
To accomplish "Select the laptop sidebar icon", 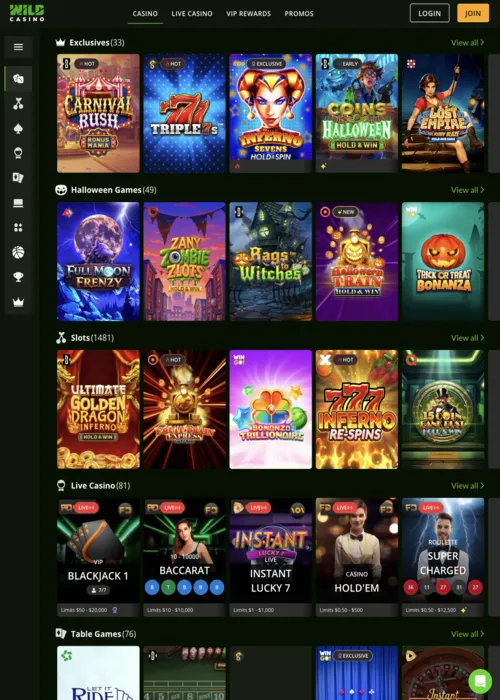I will 18,203.
